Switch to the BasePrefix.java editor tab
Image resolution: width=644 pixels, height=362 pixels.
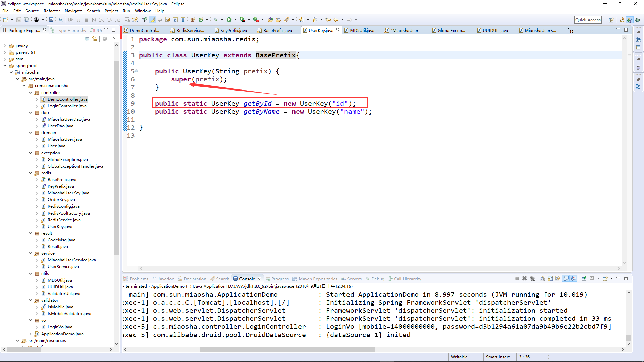coord(277,30)
